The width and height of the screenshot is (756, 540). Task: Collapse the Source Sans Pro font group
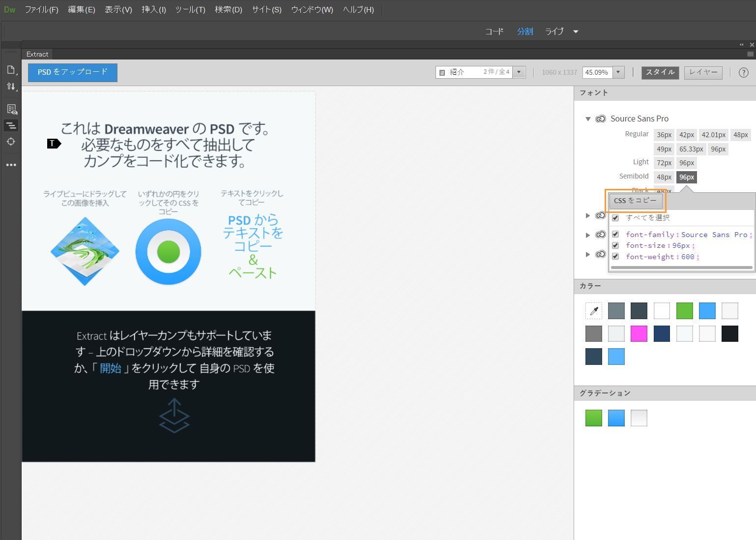coord(588,119)
